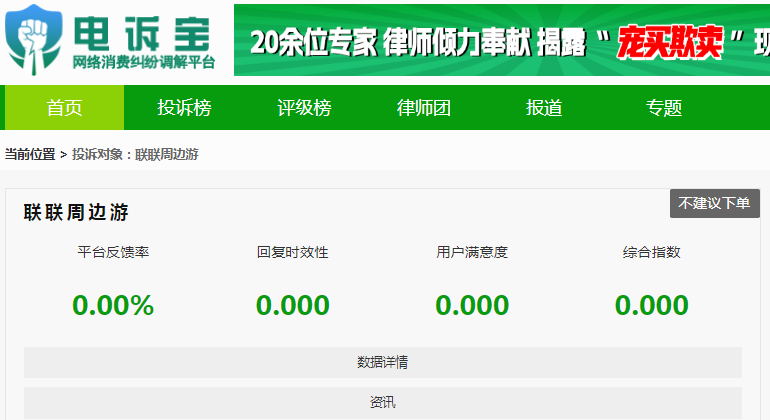The height and width of the screenshot is (420, 770).
Task: Open the 专题 navigation item
Action: tap(663, 108)
